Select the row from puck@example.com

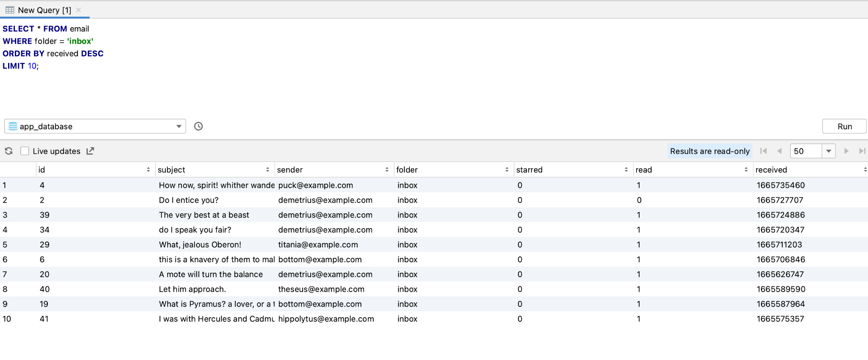coord(315,185)
